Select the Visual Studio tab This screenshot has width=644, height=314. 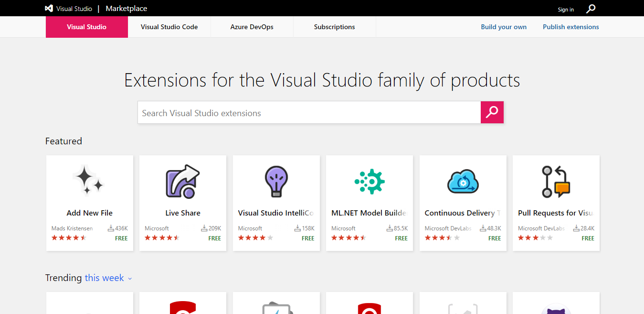(86, 27)
